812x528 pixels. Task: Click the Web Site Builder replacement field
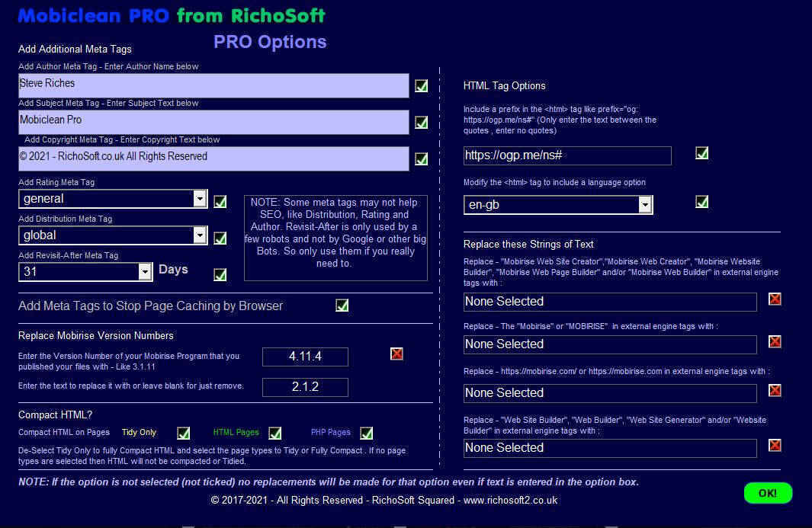pos(610,448)
